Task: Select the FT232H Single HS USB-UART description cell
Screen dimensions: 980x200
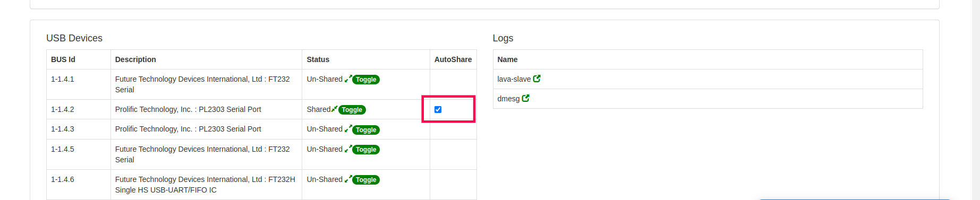Action: pyautogui.click(x=206, y=185)
